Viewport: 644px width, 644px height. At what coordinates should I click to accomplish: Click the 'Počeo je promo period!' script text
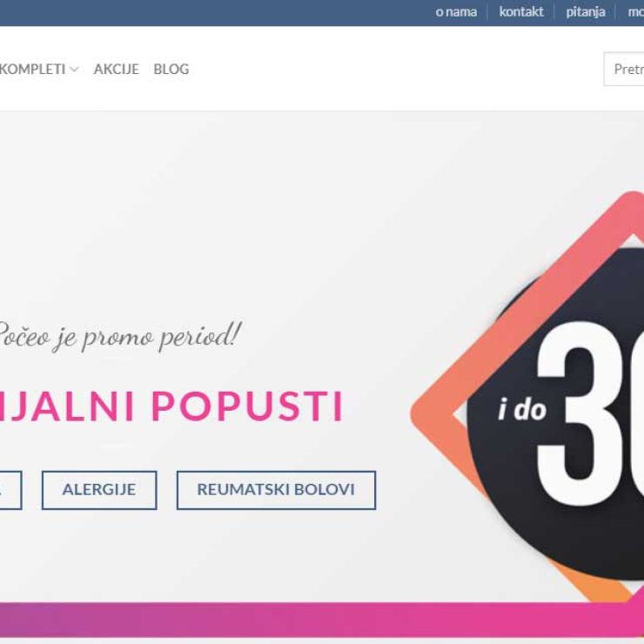(119, 337)
